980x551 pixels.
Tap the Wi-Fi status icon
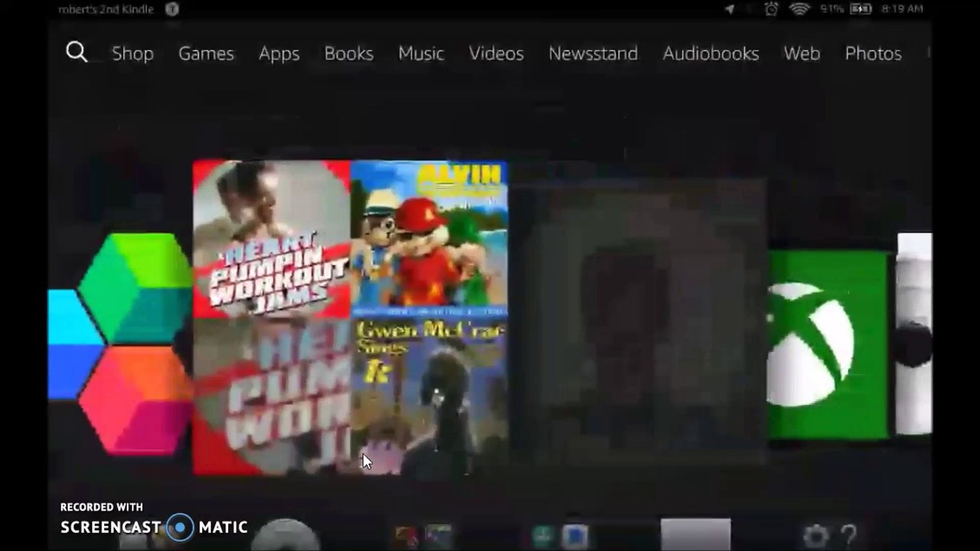(x=799, y=9)
